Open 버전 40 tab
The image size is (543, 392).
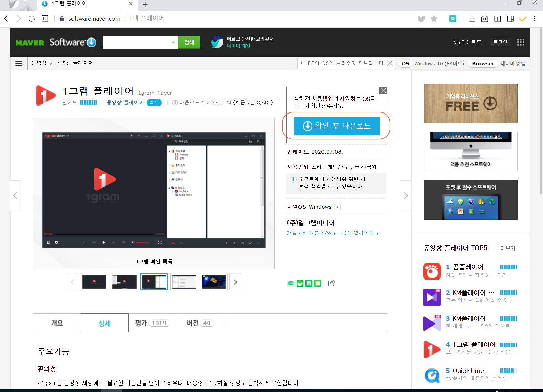[x=200, y=323]
